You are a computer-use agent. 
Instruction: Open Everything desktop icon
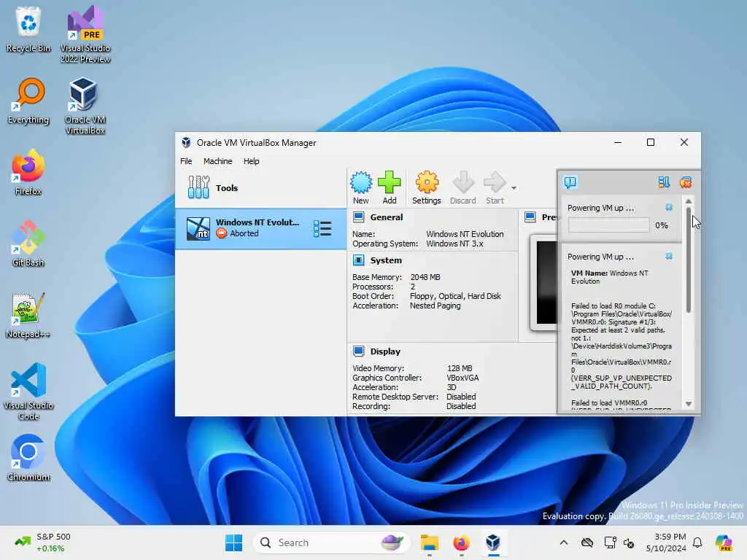click(x=28, y=101)
